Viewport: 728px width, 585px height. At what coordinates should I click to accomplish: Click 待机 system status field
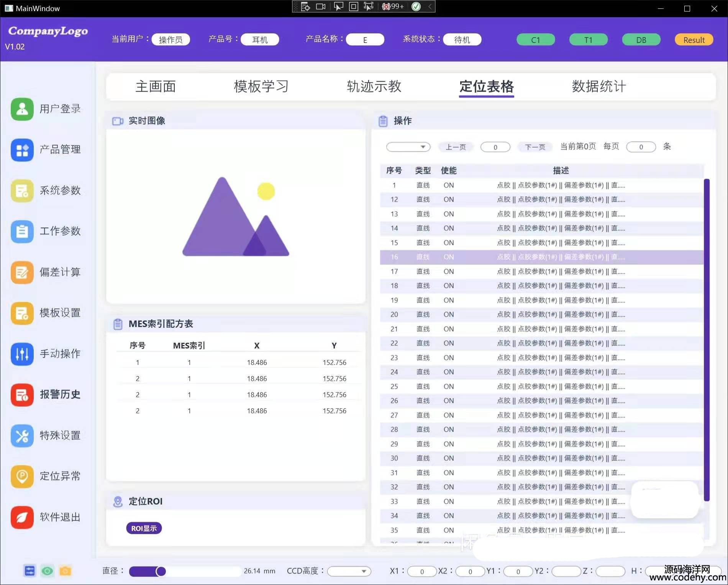462,40
